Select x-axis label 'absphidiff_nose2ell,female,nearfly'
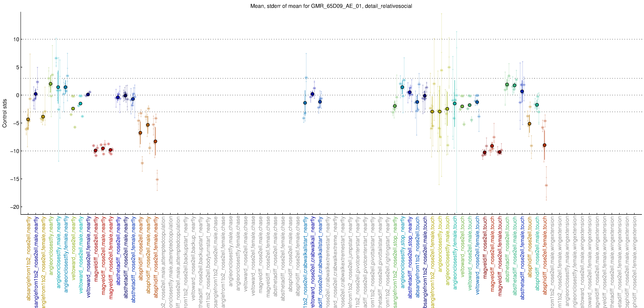 [156, 257]
